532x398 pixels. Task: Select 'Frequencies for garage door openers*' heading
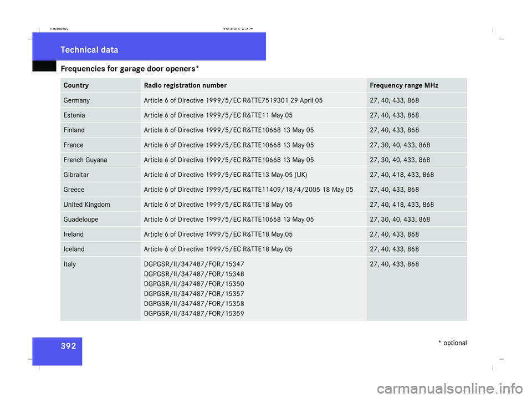[130, 69]
